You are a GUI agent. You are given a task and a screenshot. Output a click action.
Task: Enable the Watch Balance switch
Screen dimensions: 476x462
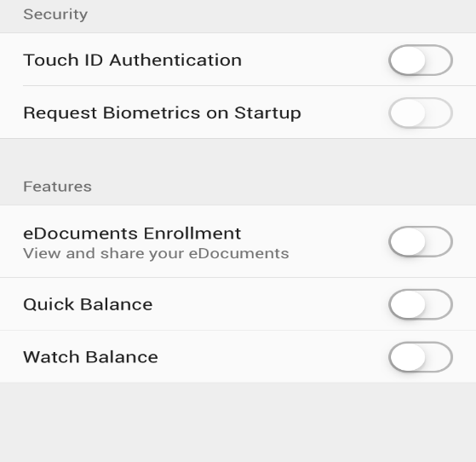[x=421, y=357]
